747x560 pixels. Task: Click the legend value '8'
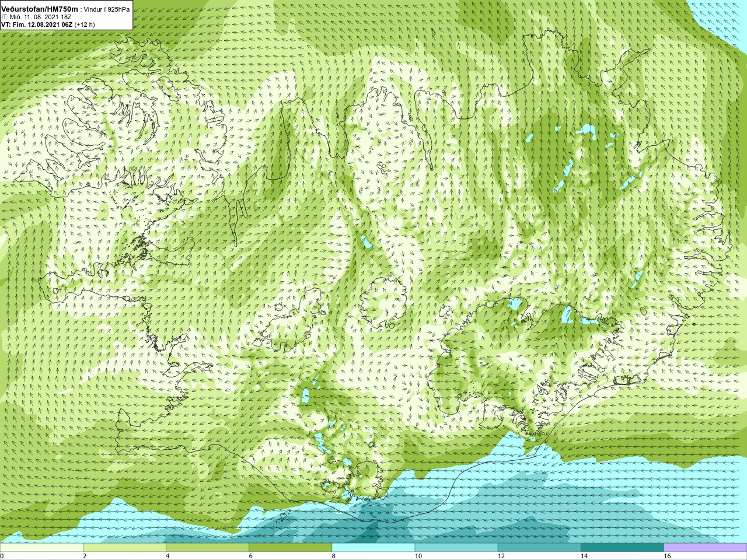coord(333,556)
